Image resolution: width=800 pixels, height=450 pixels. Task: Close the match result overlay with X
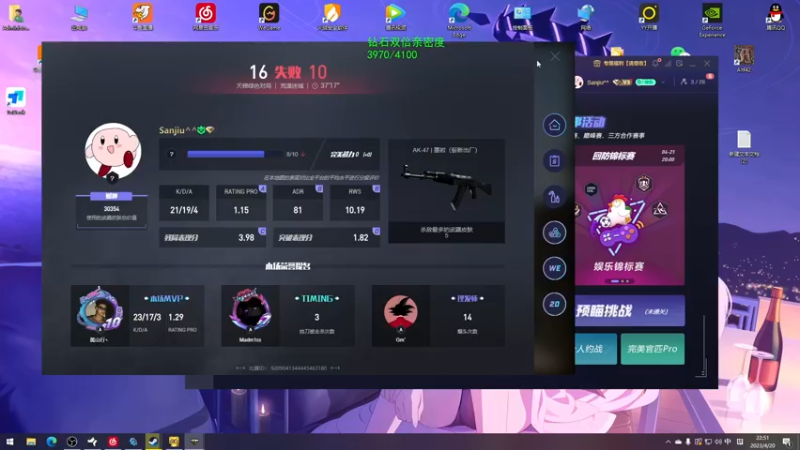pyautogui.click(x=555, y=57)
